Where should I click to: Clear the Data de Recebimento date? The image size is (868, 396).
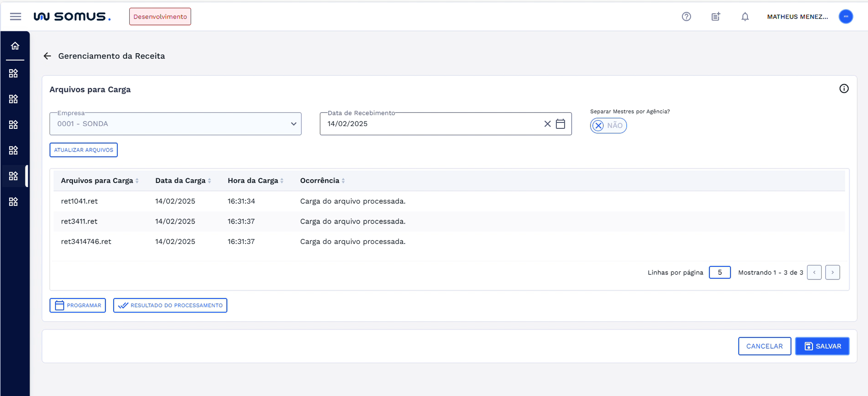coord(547,124)
